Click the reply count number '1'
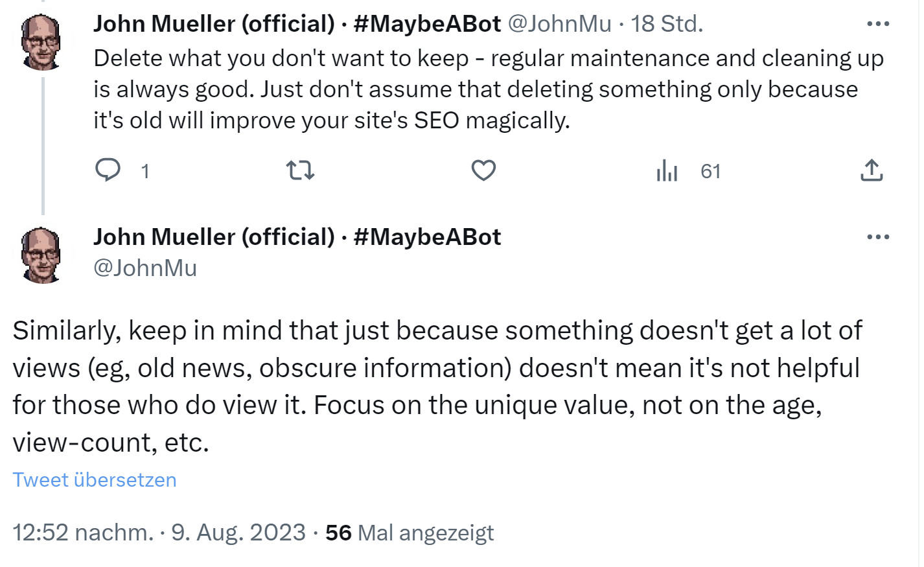 [145, 171]
